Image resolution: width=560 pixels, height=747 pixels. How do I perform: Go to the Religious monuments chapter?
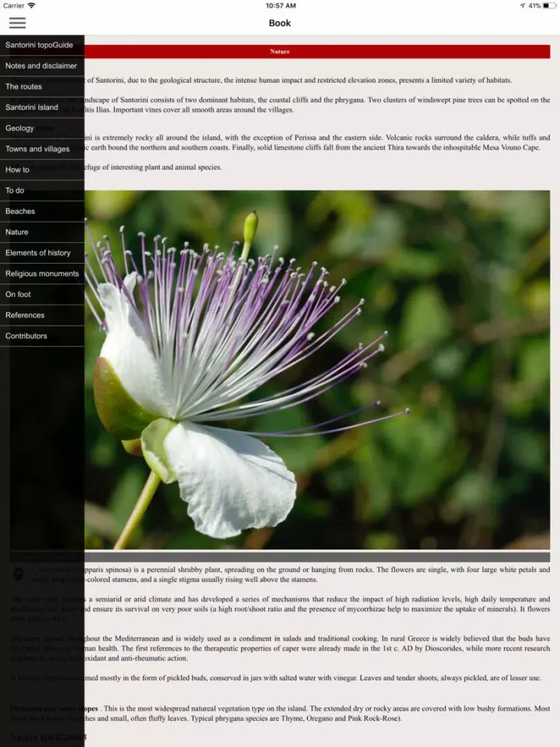click(x=42, y=273)
